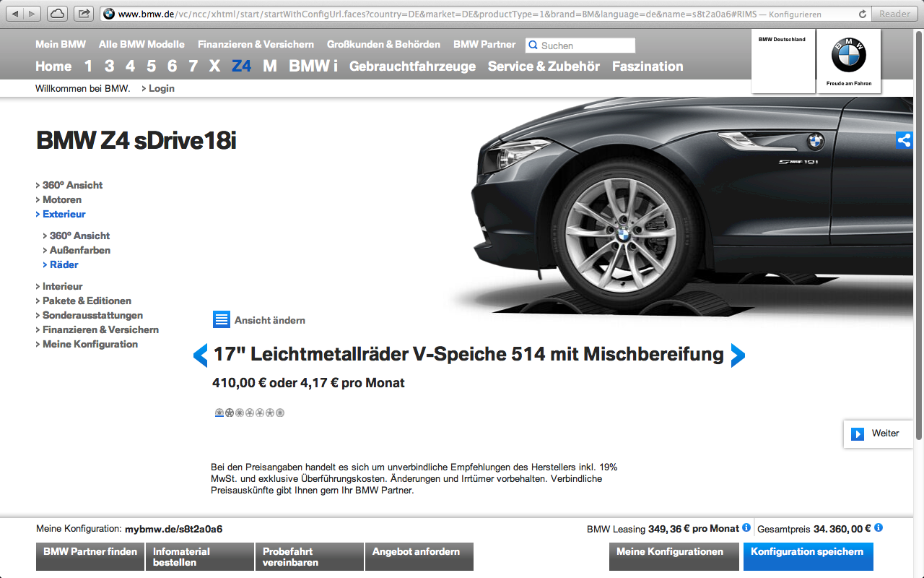The image size is (924, 578).
Task: Click the search magnifier icon
Action: point(533,45)
